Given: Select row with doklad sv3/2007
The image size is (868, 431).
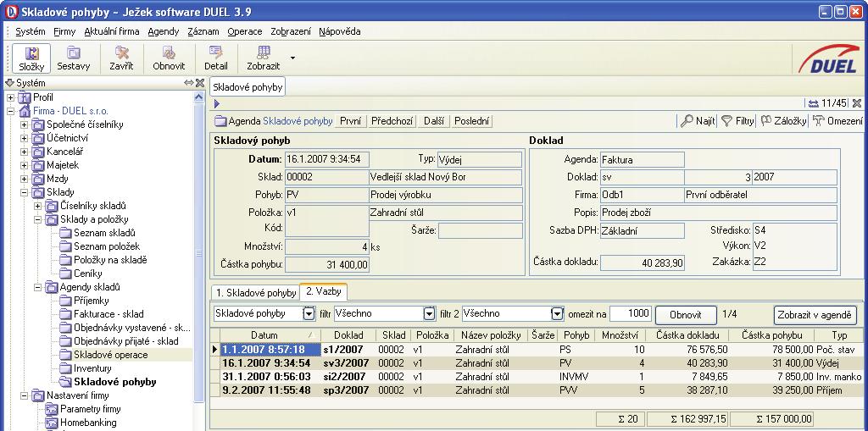Looking at the screenshot, I should click(x=537, y=363).
